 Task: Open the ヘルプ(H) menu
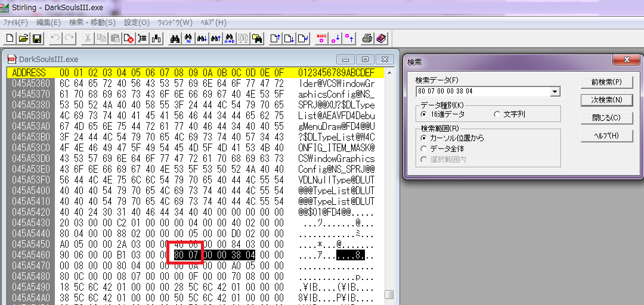click(213, 23)
